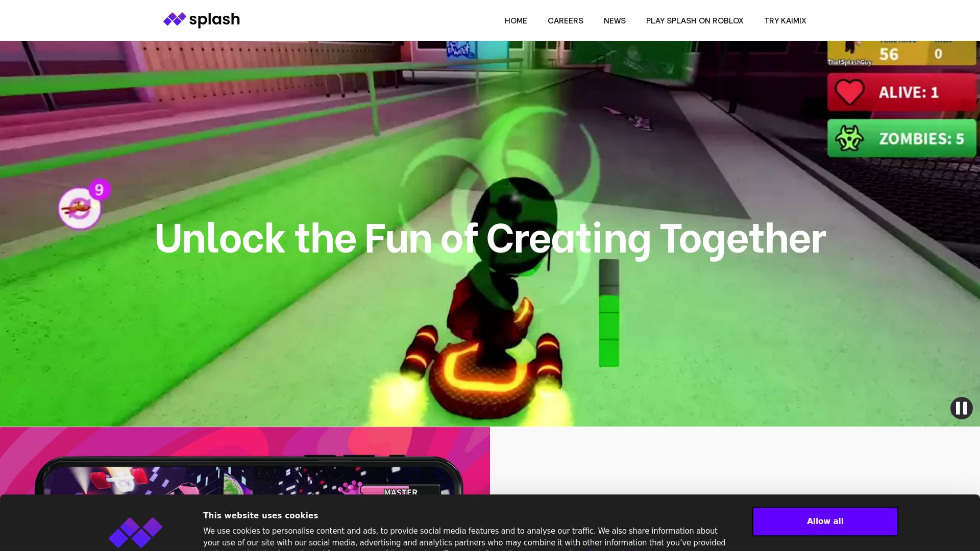Open the HOME menu item
Viewport: 980px width, 551px height.
pos(516,21)
